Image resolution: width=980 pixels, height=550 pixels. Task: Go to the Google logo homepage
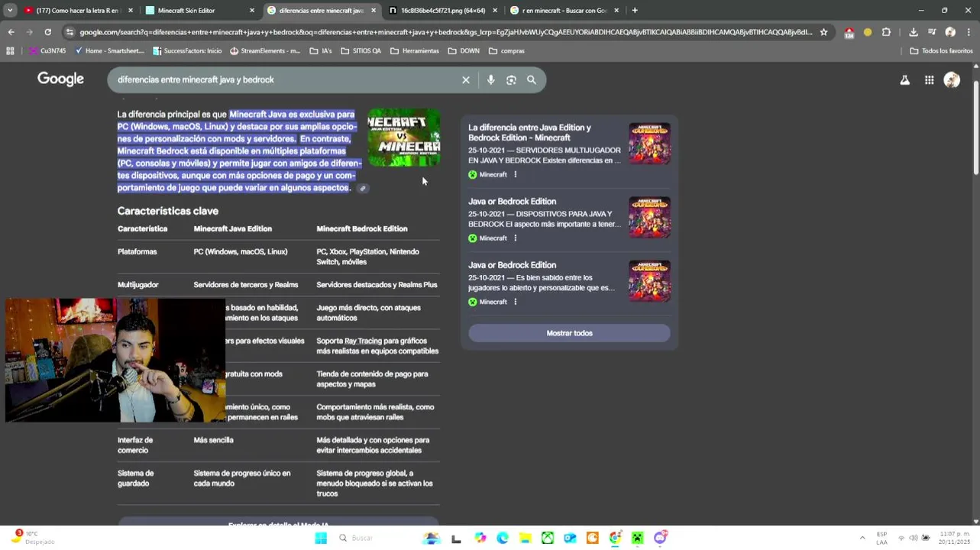click(60, 79)
